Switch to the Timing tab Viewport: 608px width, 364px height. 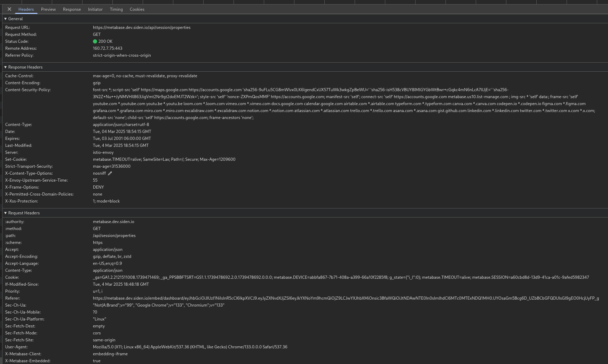click(116, 9)
